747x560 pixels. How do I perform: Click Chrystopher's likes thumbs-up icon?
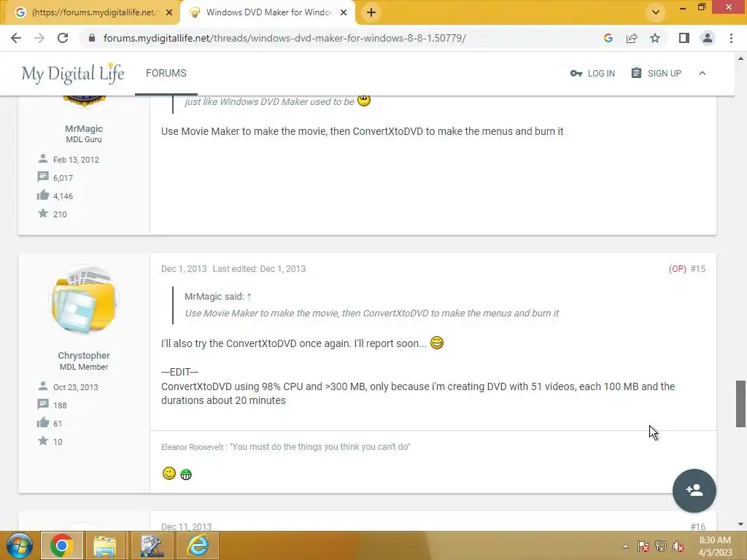pyautogui.click(x=43, y=423)
